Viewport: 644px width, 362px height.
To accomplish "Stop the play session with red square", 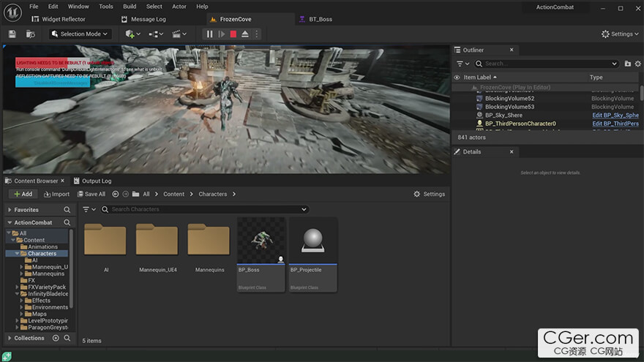I will (x=233, y=34).
